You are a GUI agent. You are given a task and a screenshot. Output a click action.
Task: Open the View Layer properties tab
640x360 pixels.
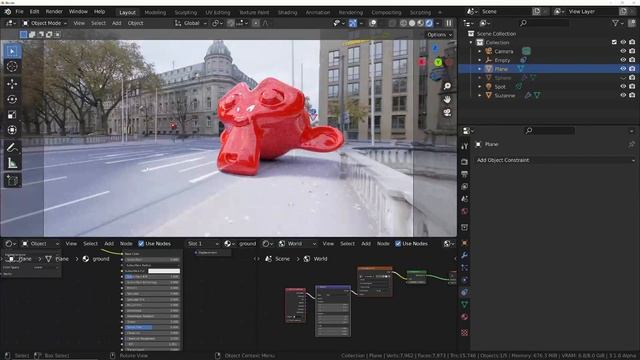464,187
